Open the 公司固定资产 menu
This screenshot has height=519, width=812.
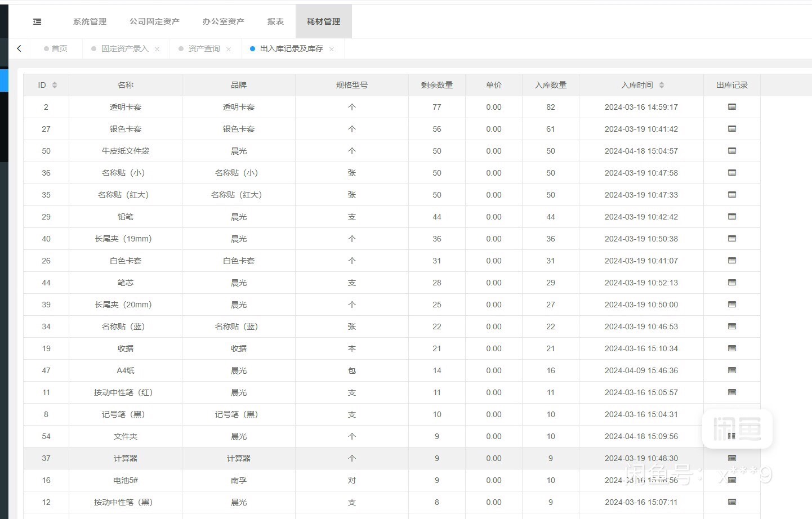(x=154, y=21)
